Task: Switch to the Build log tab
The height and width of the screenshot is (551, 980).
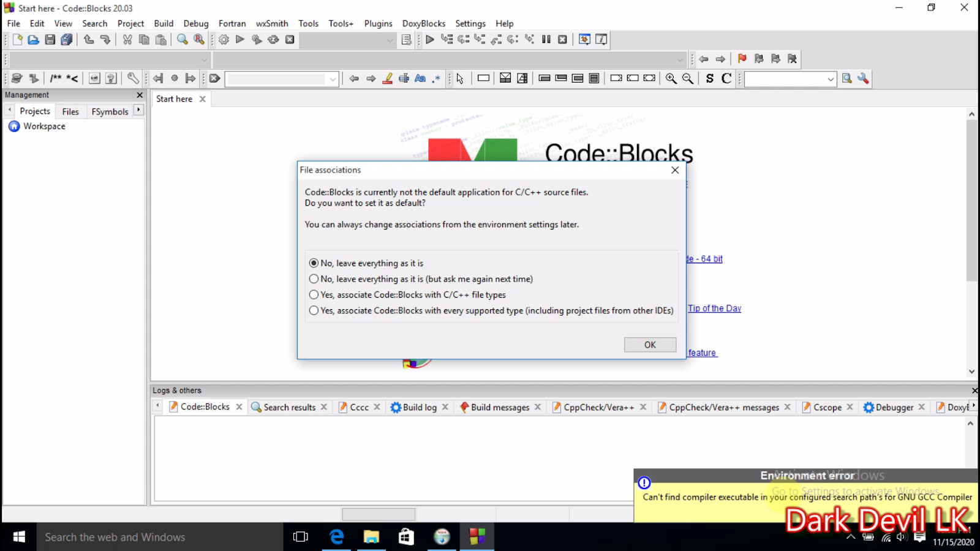Action: click(x=420, y=407)
